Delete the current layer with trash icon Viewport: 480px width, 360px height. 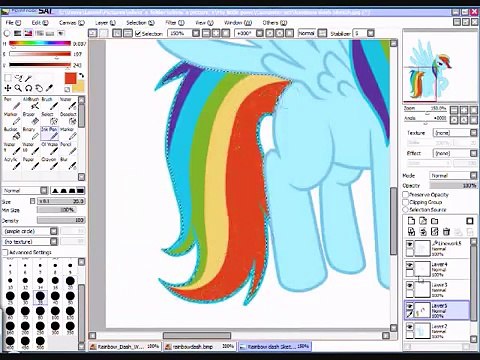[x=446, y=231]
